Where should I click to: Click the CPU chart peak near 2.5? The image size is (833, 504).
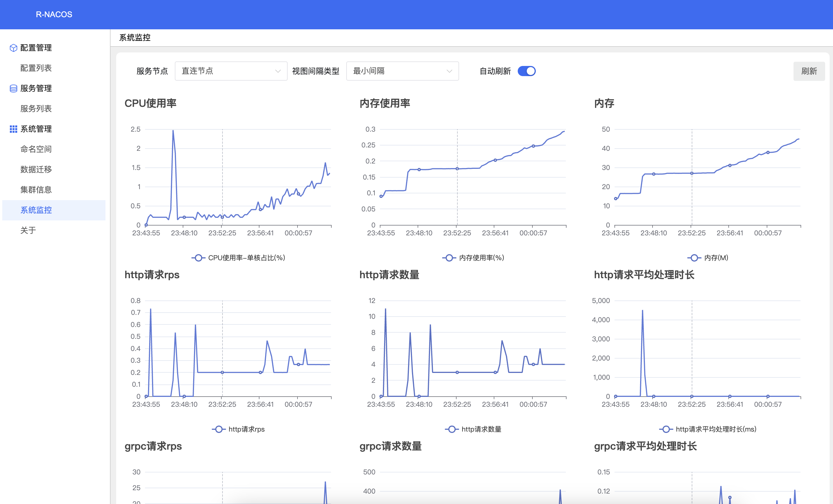(173, 131)
